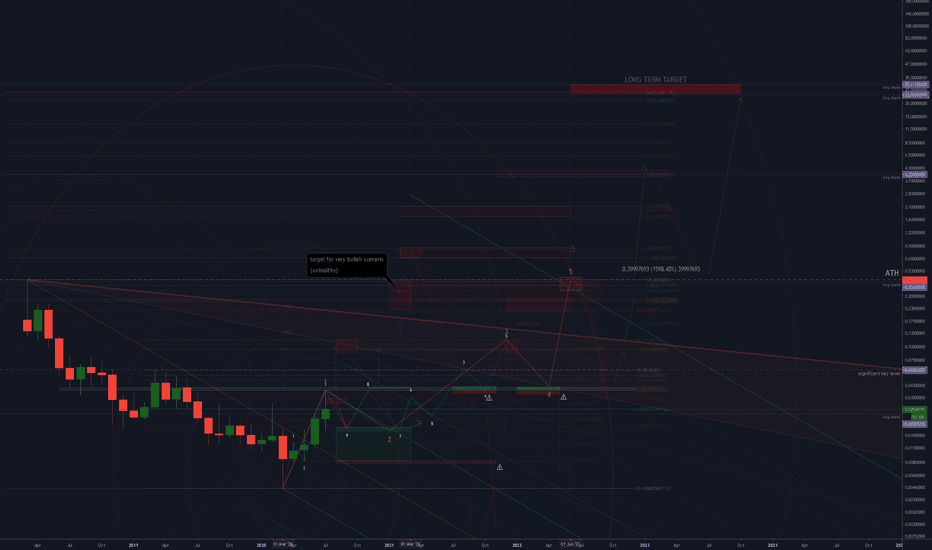The height and width of the screenshot is (550, 932).
Task: Select the red wave label 2
Action: coord(389,439)
